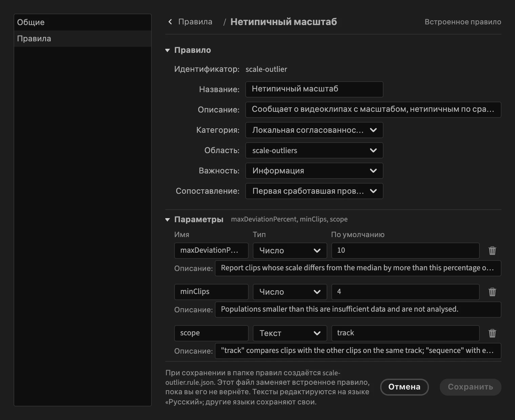Edit the default value field containing track

point(406,333)
